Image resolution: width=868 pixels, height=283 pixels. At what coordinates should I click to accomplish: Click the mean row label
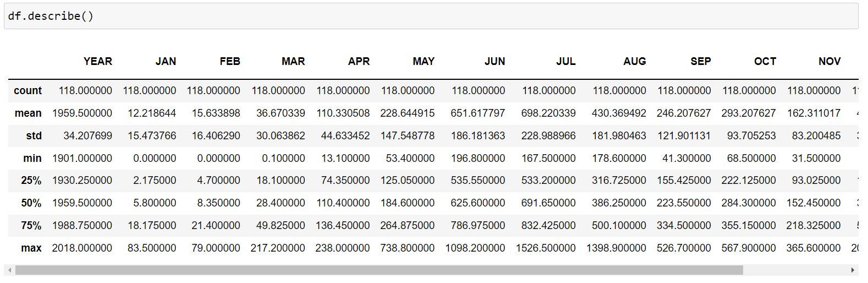pyautogui.click(x=28, y=113)
